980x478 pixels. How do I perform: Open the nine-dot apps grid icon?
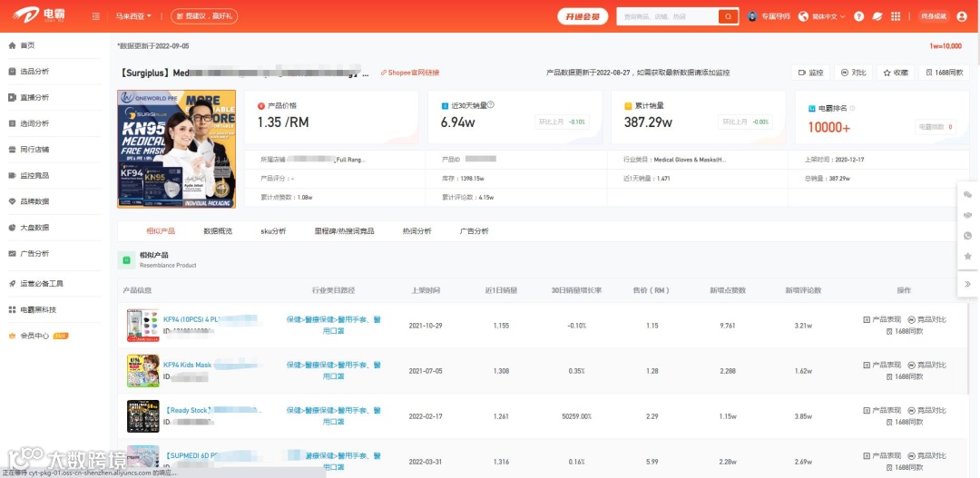click(896, 16)
